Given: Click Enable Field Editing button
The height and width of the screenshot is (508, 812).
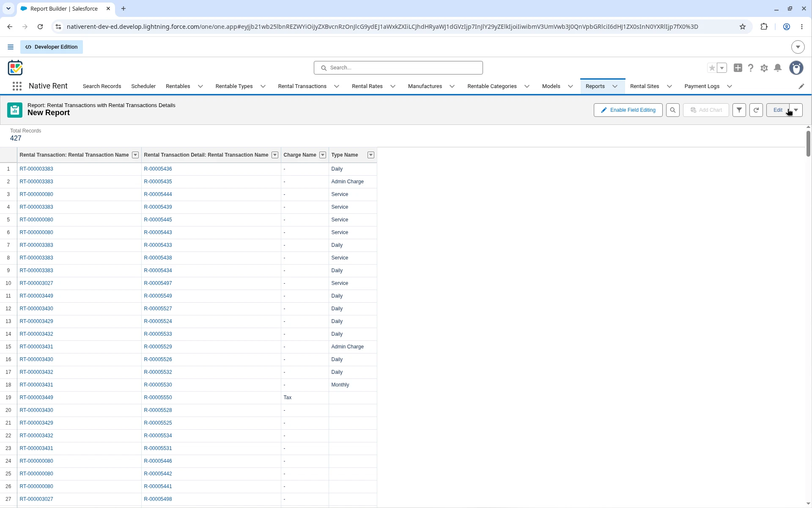Looking at the screenshot, I should [628, 110].
